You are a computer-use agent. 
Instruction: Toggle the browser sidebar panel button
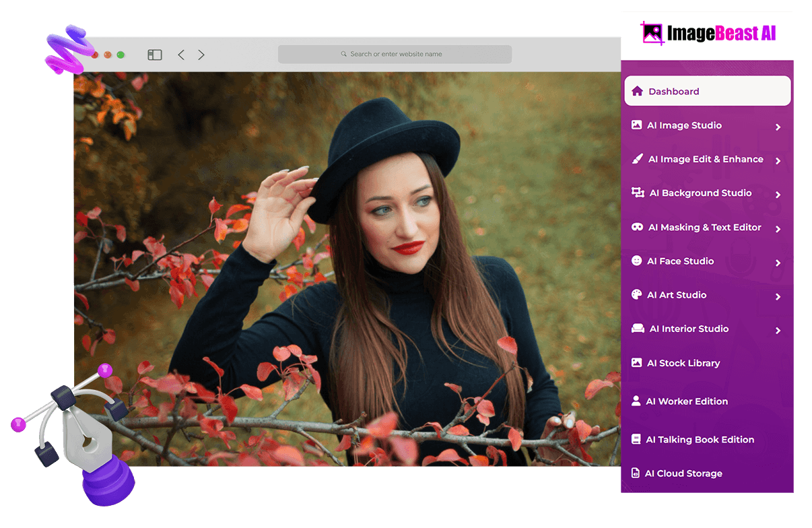(x=155, y=55)
